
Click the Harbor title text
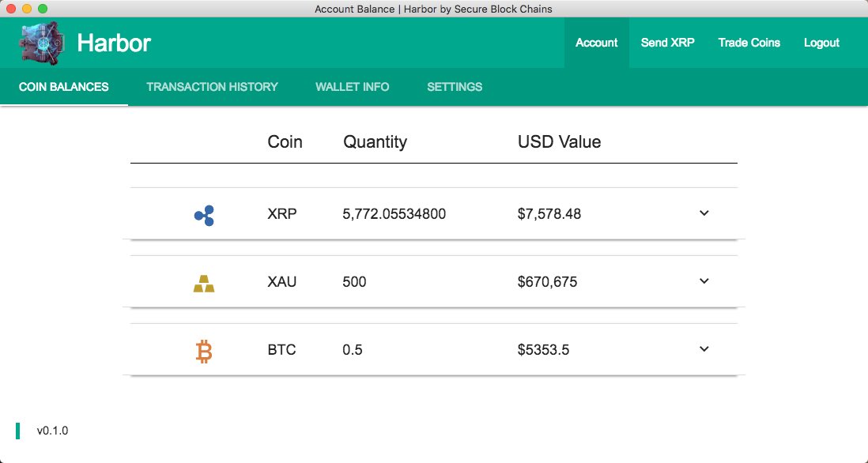pyautogui.click(x=114, y=43)
